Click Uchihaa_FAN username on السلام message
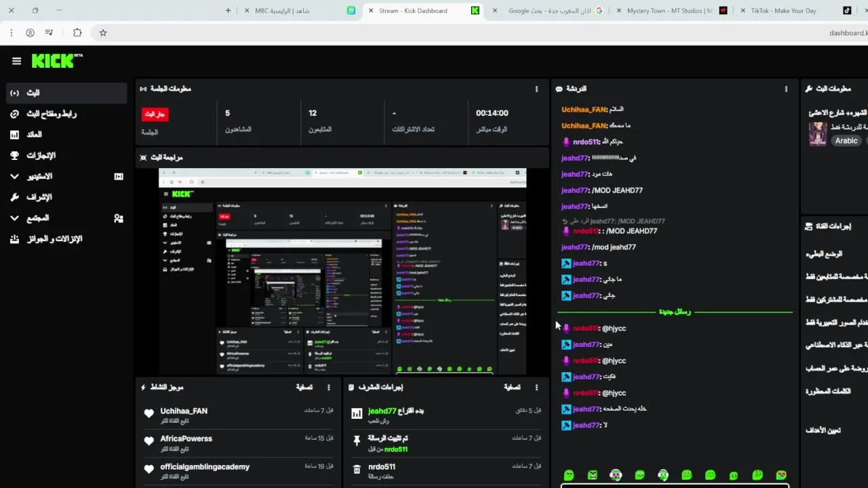 (x=584, y=109)
